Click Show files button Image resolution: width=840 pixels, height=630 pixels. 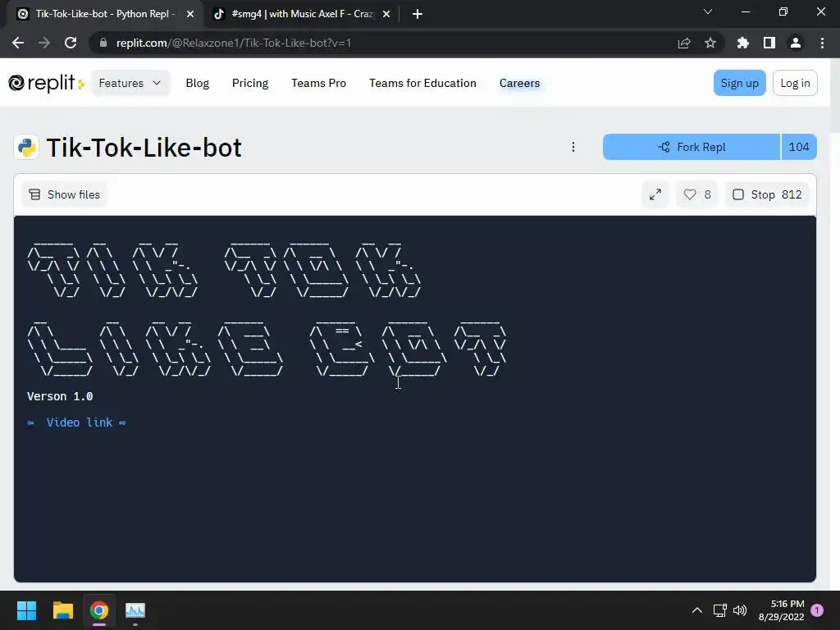click(x=64, y=194)
